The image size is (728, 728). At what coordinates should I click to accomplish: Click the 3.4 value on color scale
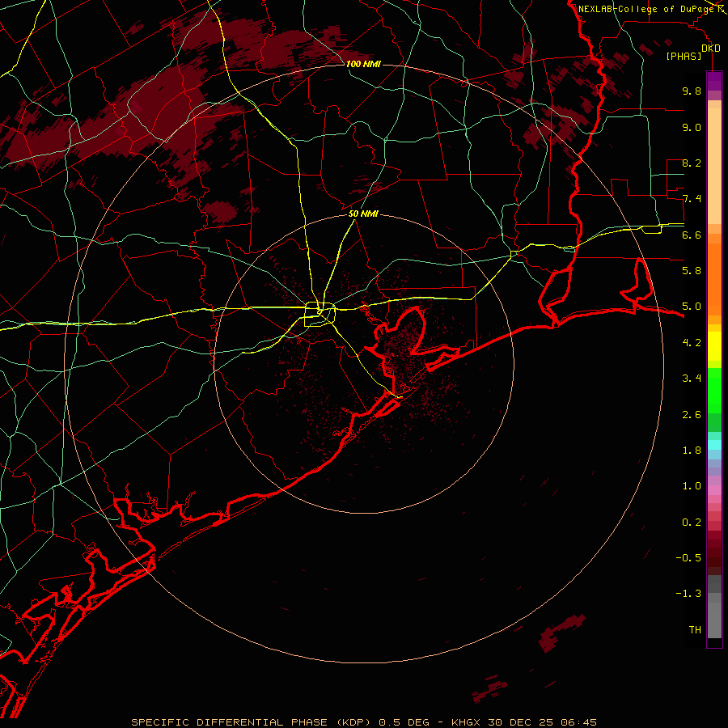[x=692, y=379]
